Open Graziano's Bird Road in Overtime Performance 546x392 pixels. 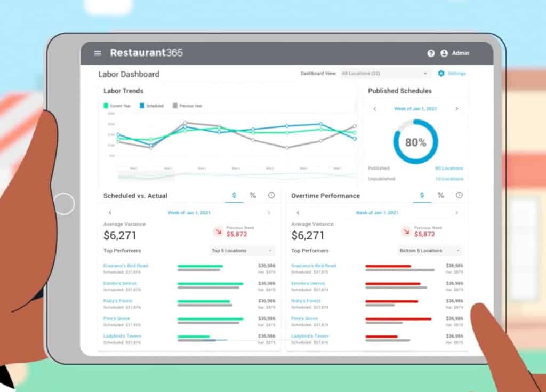[314, 266]
